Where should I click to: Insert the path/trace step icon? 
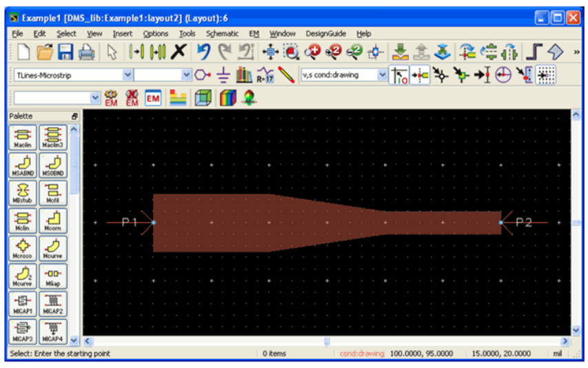tap(534, 52)
